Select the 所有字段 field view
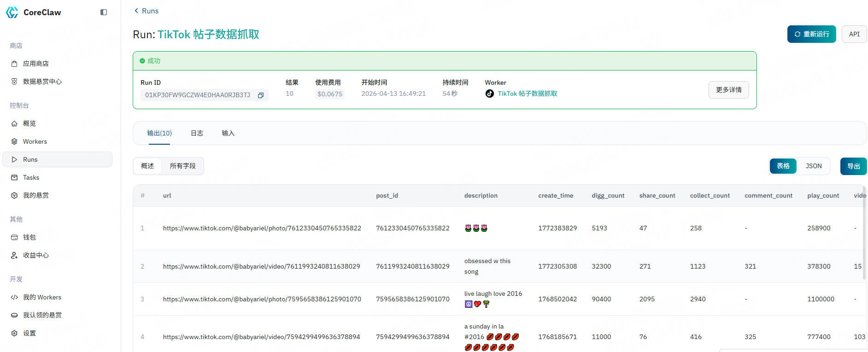 tap(182, 166)
